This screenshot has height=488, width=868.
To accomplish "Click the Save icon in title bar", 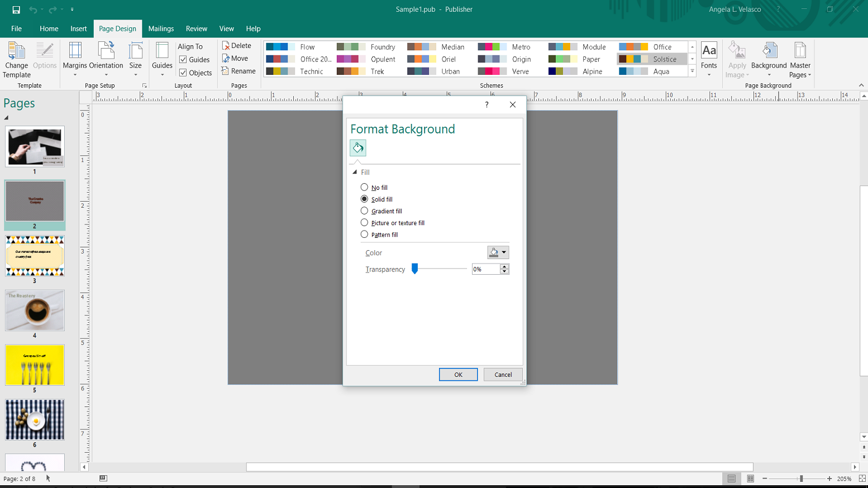I will (16, 9).
